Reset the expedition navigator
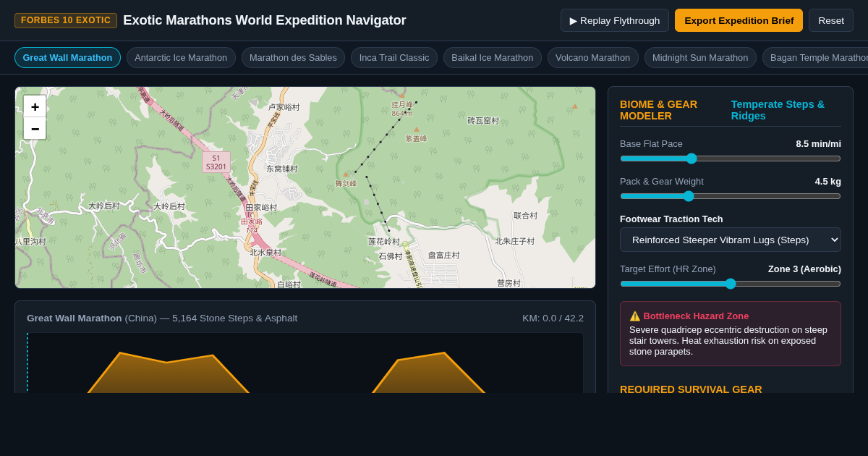 [x=831, y=20]
